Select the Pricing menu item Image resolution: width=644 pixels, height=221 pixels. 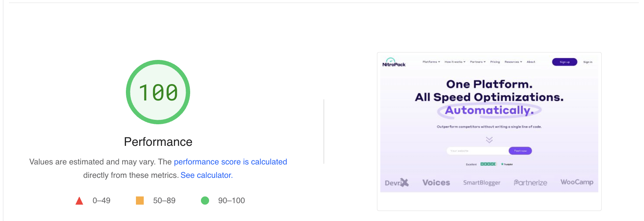click(495, 62)
